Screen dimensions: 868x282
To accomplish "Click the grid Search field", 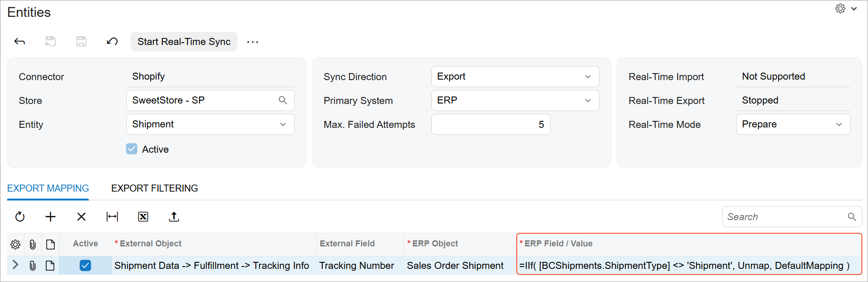I will click(792, 217).
